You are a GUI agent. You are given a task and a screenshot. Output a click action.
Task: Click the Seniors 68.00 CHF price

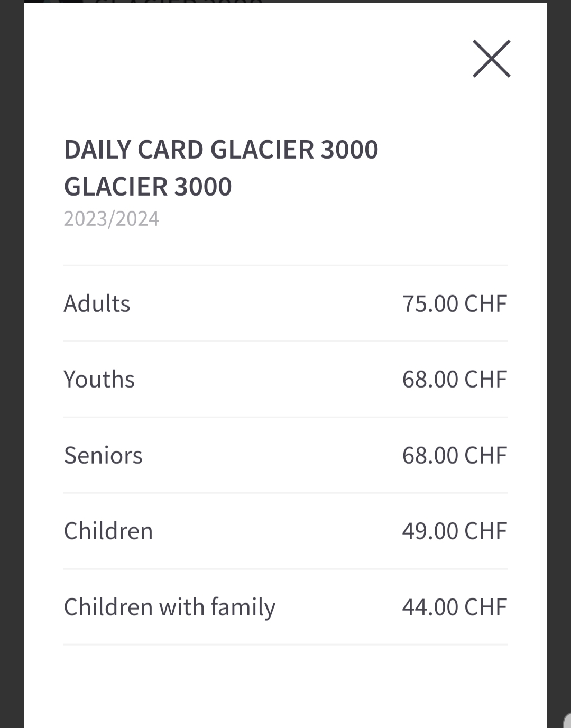coord(455,455)
